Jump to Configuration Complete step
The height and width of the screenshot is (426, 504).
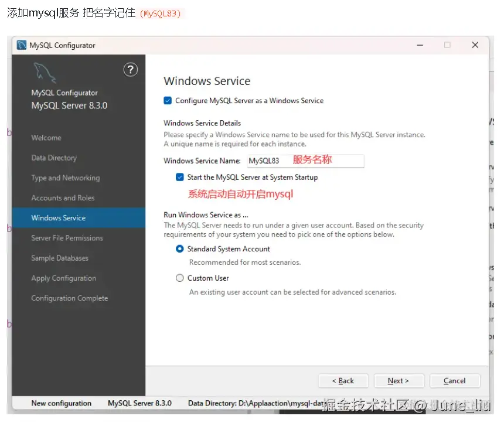click(69, 298)
